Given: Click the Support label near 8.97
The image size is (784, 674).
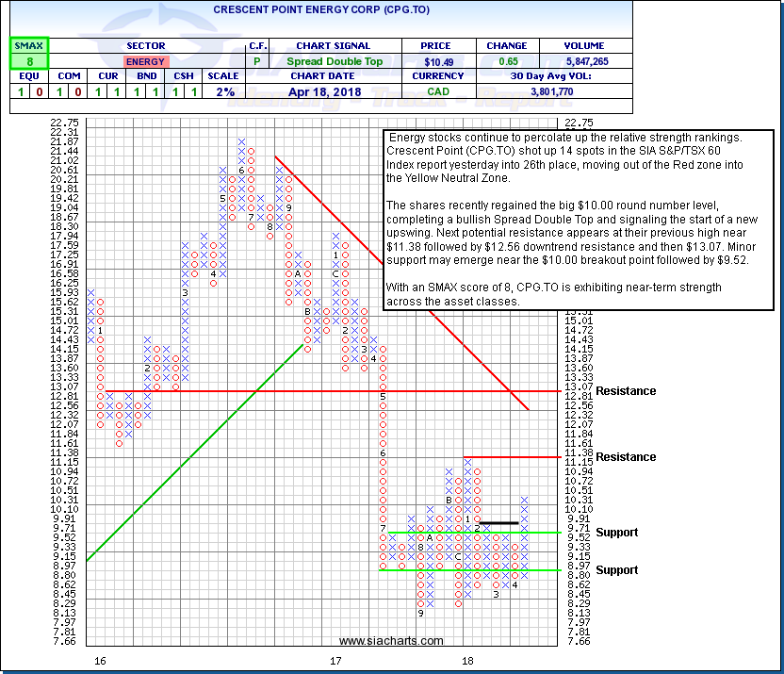Looking at the screenshot, I should (x=616, y=570).
